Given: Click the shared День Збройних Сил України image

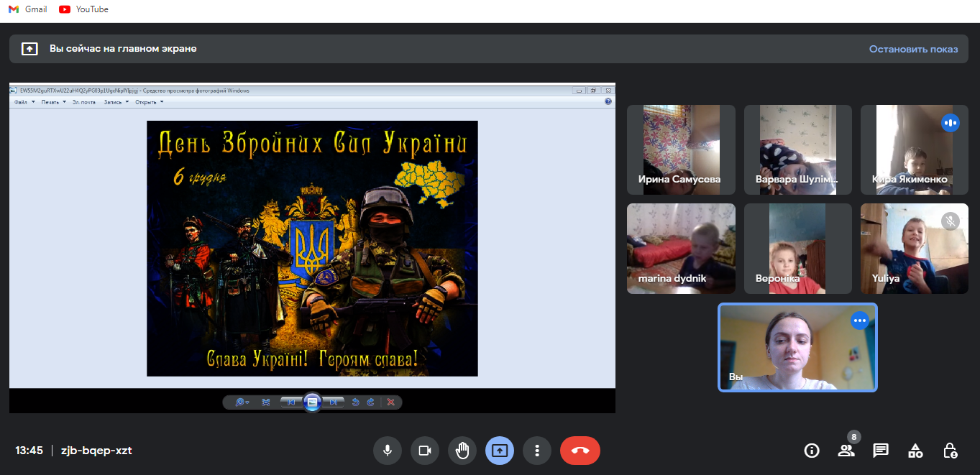Looking at the screenshot, I should [312, 249].
